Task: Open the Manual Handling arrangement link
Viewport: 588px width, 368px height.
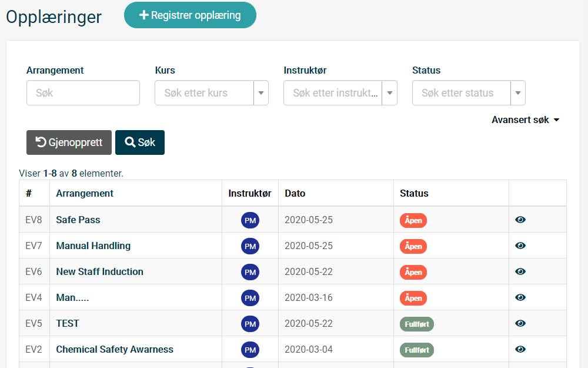Action: (x=93, y=246)
